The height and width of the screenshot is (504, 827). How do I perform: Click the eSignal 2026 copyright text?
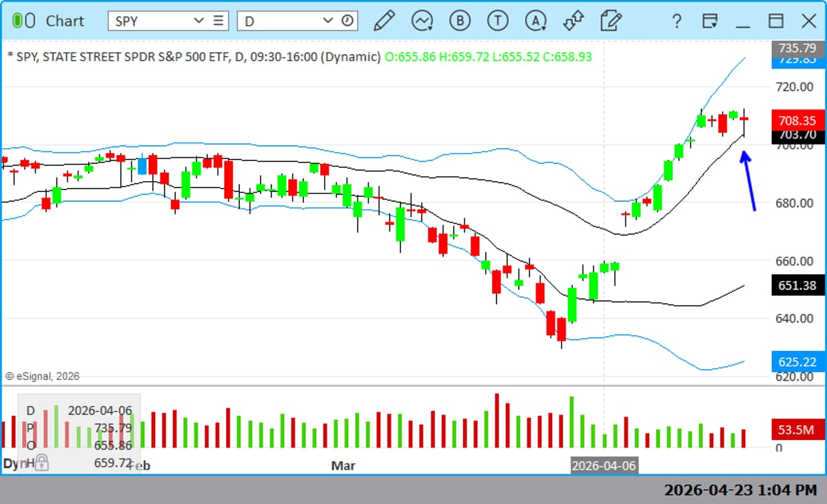(x=43, y=376)
